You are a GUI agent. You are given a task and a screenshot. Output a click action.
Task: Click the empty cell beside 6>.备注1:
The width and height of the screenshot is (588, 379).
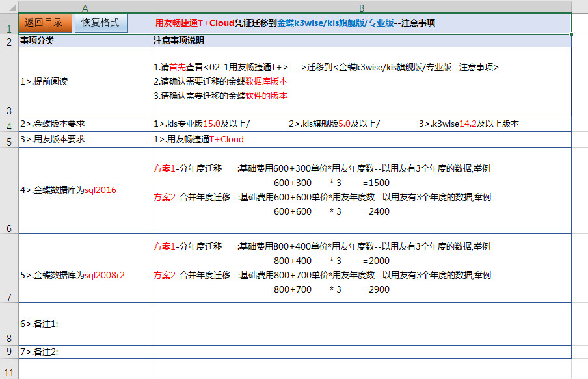click(362, 324)
